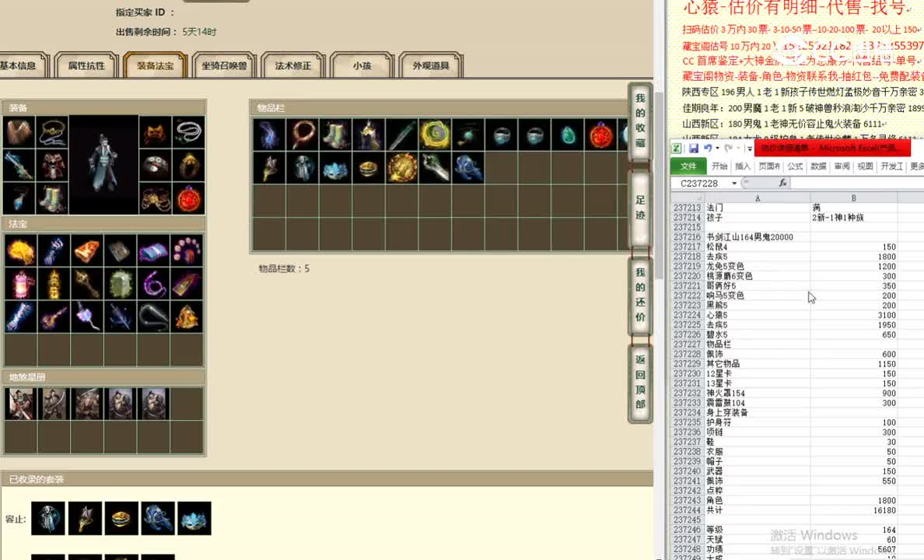924x560 pixels.
Task: Expand the Excel undo history dropdown
Action: click(x=717, y=149)
